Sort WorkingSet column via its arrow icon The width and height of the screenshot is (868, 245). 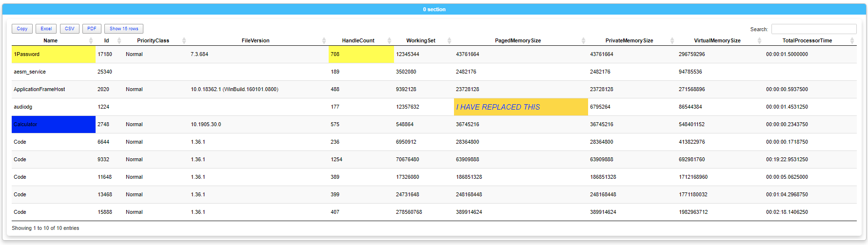tap(449, 40)
